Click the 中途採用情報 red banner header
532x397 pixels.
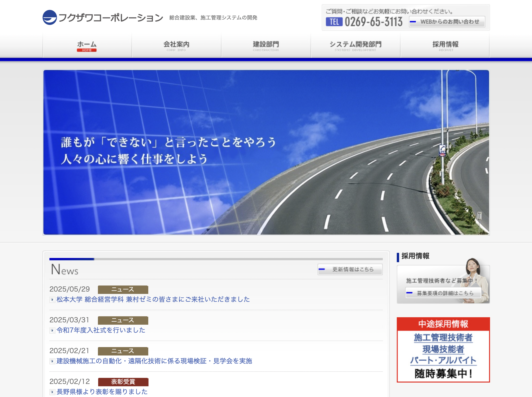[x=443, y=324]
